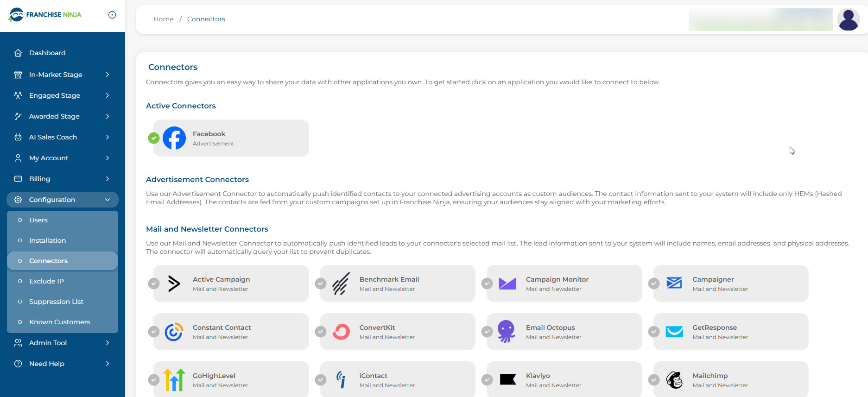
Task: Collapse sidebar with circular toggle icon
Action: (112, 15)
